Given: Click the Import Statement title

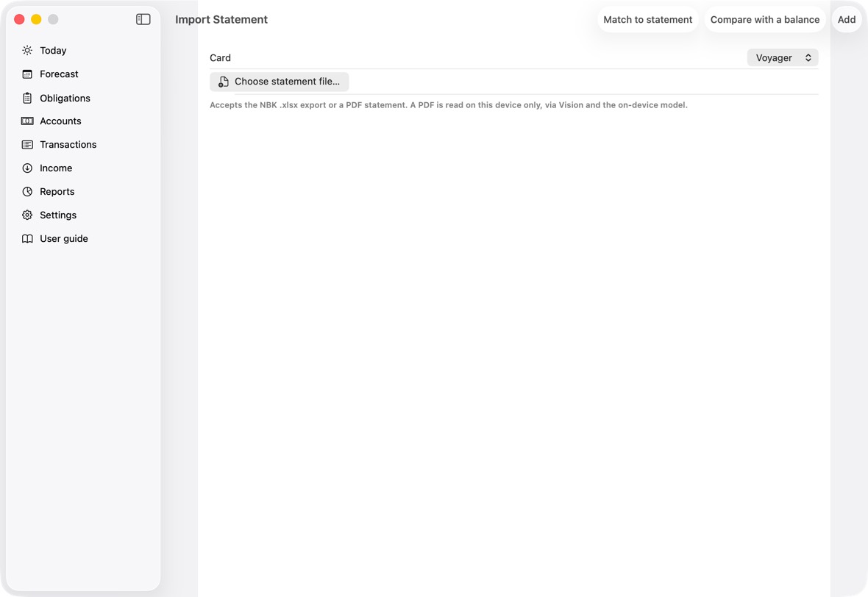Looking at the screenshot, I should [221, 19].
